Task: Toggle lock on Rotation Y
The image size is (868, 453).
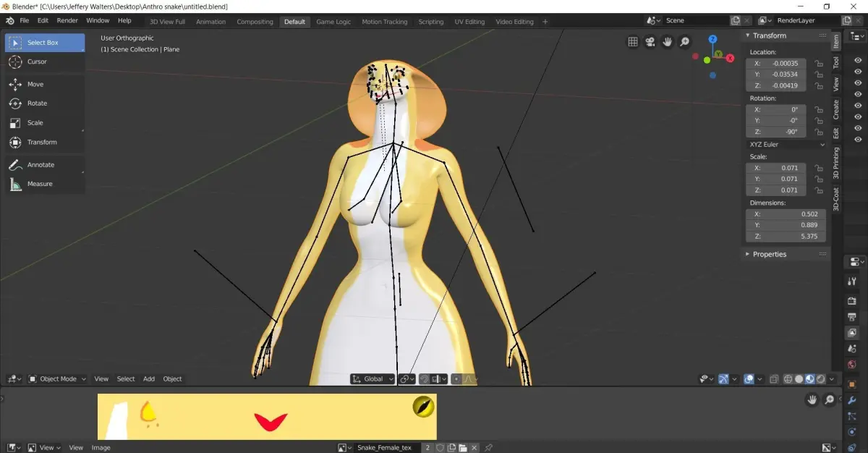Action: (819, 121)
